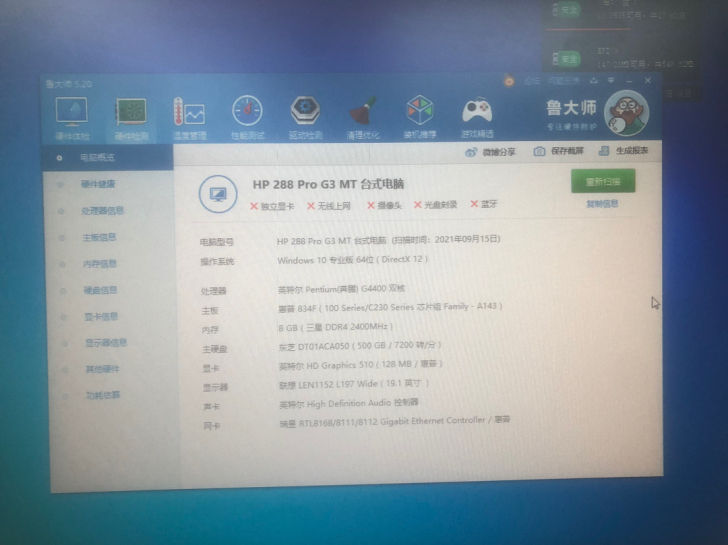Click the bold HP 288 Pro G3 MT heading
This screenshot has height=545, width=728.
coord(328,184)
